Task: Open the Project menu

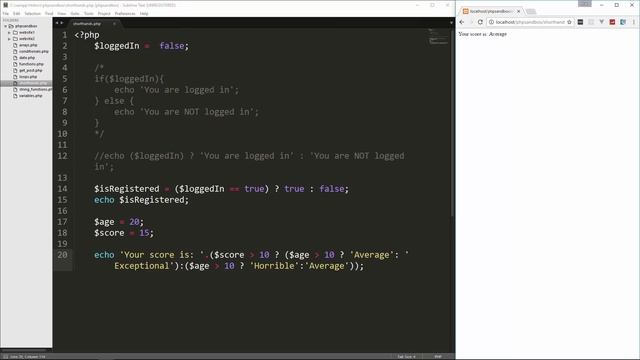Action: [104, 13]
